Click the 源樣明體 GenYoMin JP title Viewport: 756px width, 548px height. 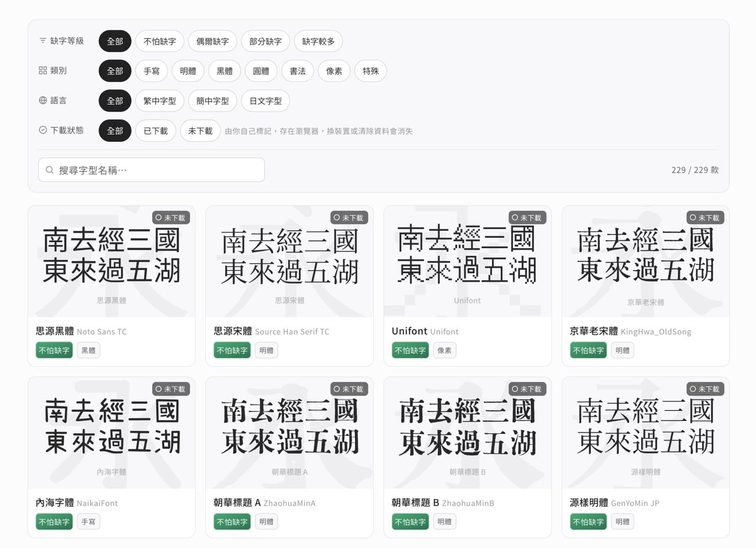[x=615, y=503]
